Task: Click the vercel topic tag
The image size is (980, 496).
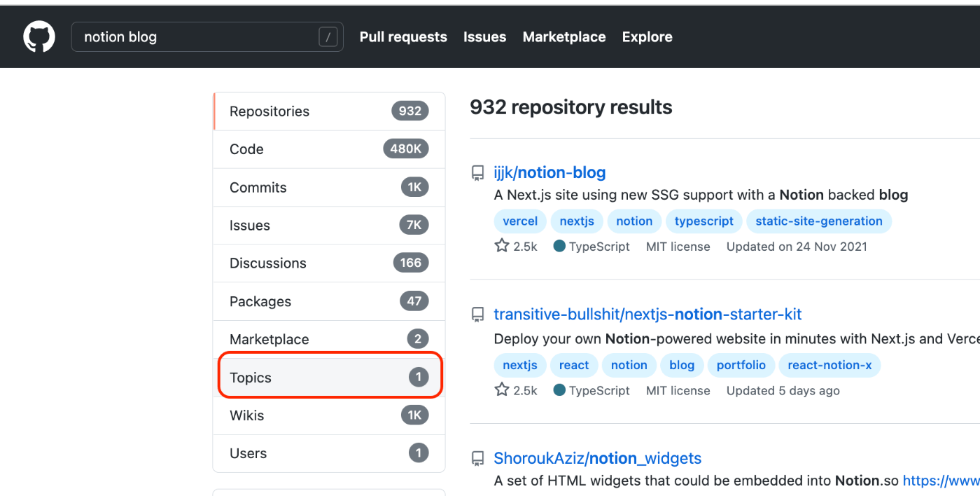Action: tap(520, 221)
